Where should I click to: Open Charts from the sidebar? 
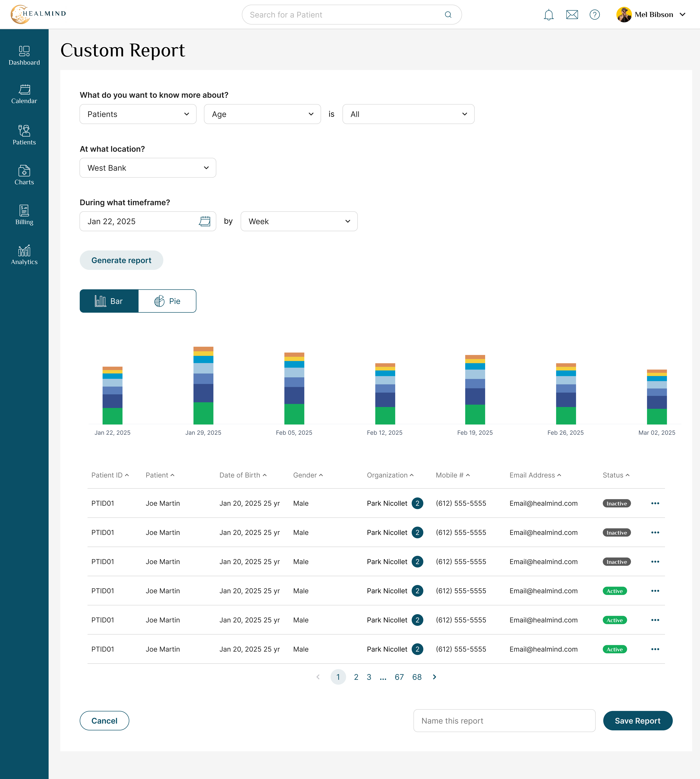click(x=24, y=175)
